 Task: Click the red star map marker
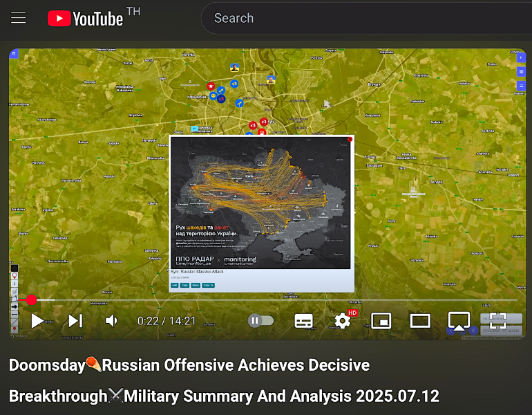pyautogui.click(x=211, y=86)
